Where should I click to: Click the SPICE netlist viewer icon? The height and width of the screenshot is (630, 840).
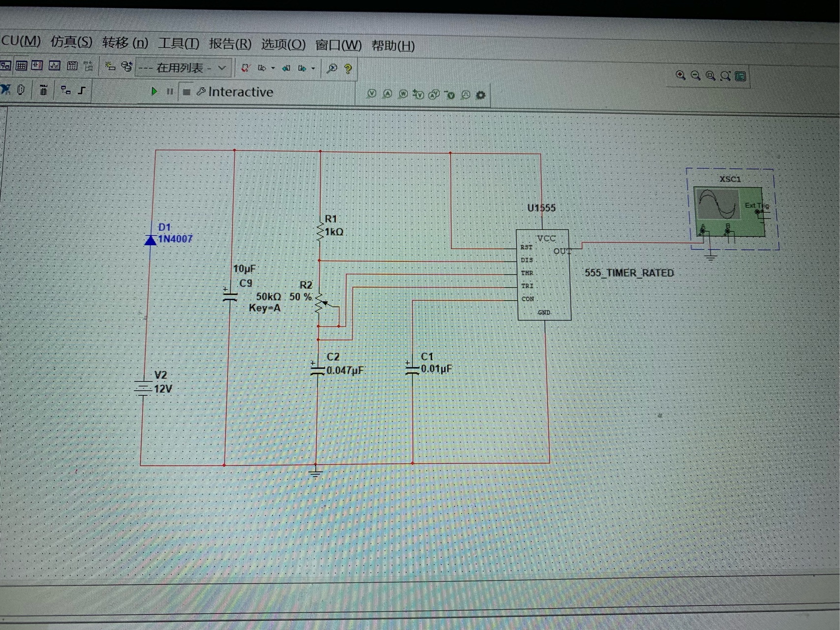(37, 65)
